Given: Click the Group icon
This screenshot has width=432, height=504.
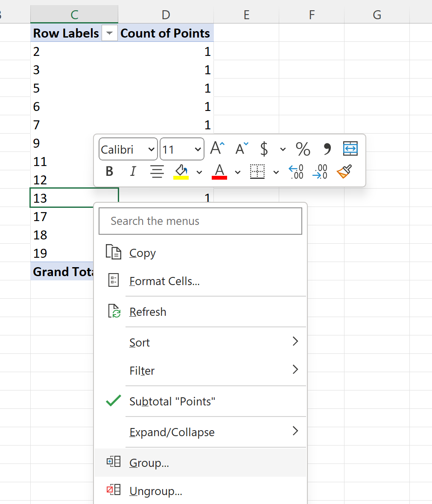Looking at the screenshot, I should tap(114, 462).
